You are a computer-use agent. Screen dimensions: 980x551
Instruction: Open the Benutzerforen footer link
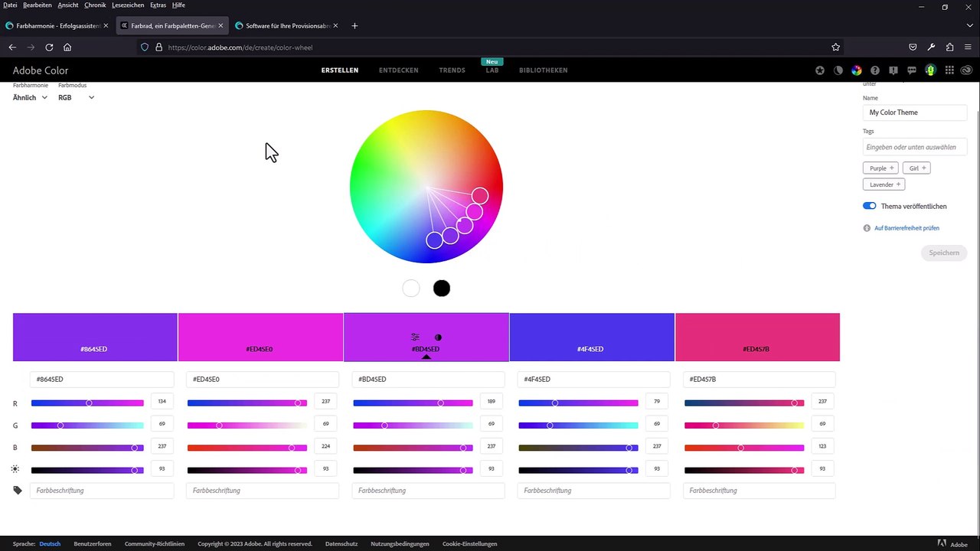pos(93,543)
